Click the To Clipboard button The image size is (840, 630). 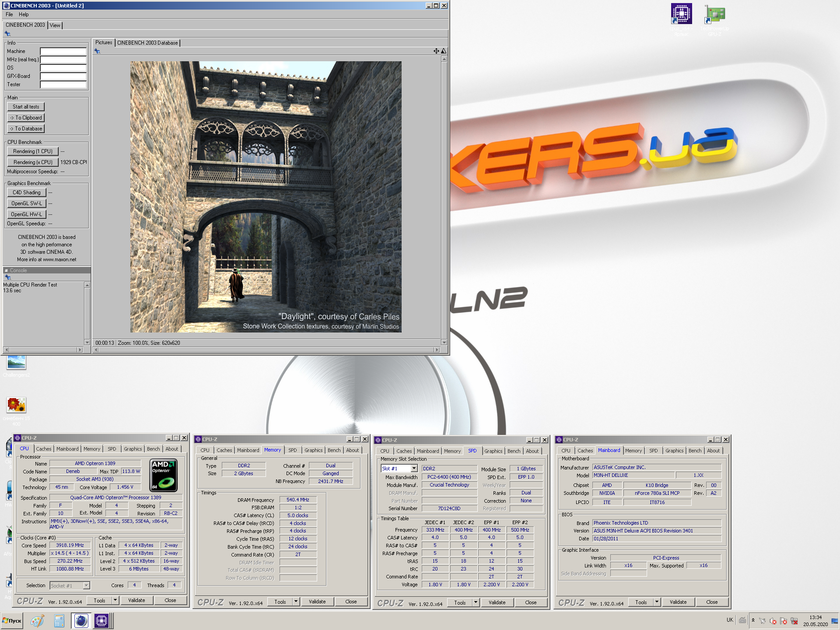pyautogui.click(x=26, y=118)
